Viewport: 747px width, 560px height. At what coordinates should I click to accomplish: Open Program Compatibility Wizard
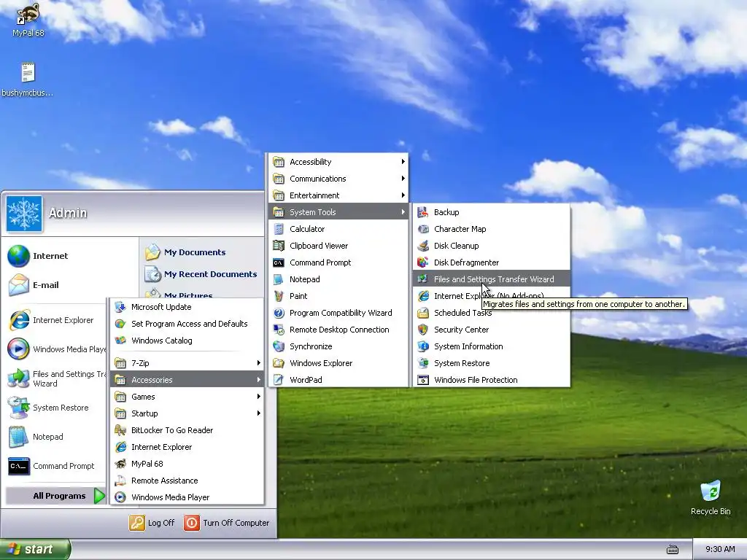click(x=338, y=313)
